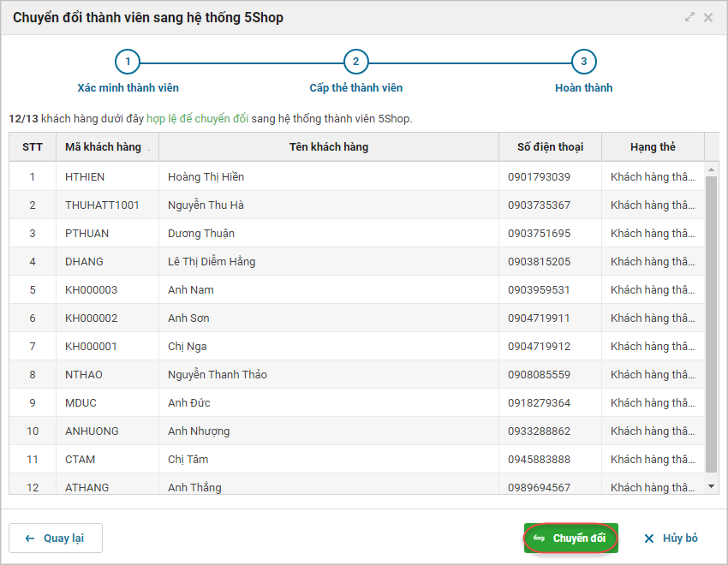Click the Tên khách hàng column header
This screenshot has height=565, width=728.
point(328,147)
